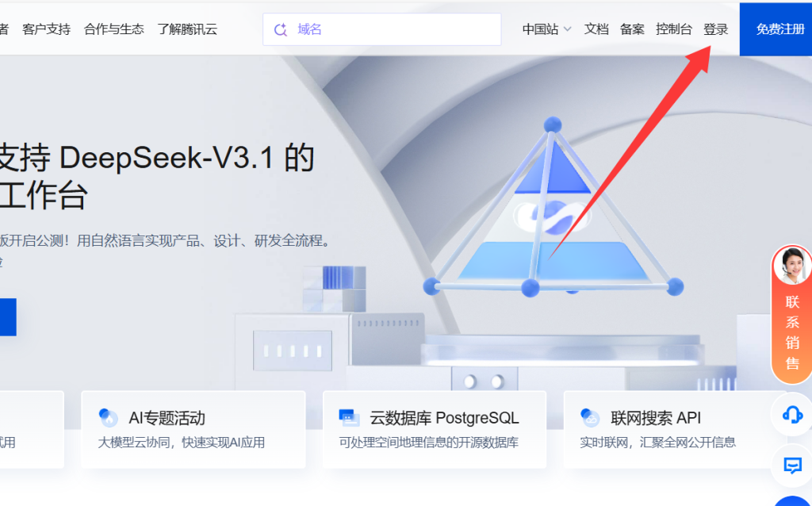Image resolution: width=812 pixels, height=506 pixels.
Task: Open the 控制台 link
Action: (x=674, y=29)
